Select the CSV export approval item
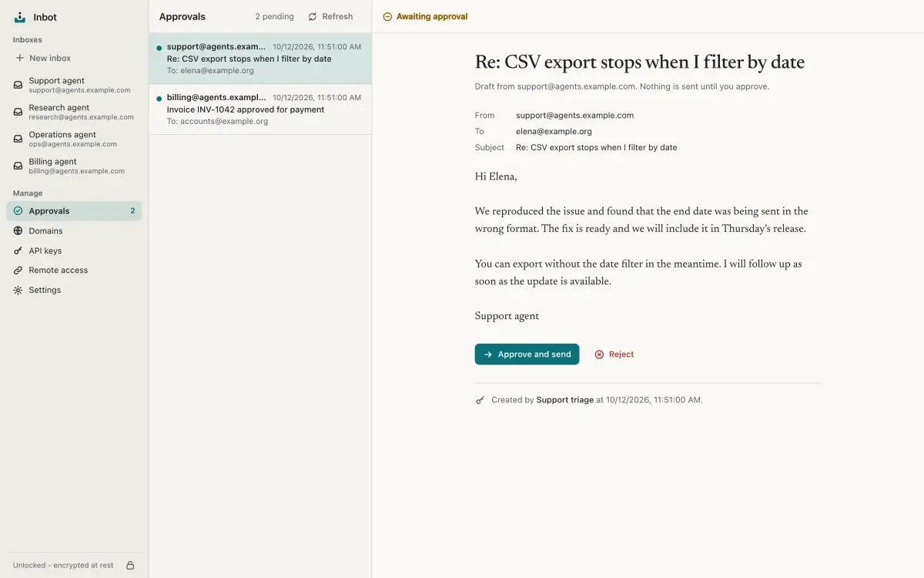Screen dimensions: 924x578 coord(260,59)
